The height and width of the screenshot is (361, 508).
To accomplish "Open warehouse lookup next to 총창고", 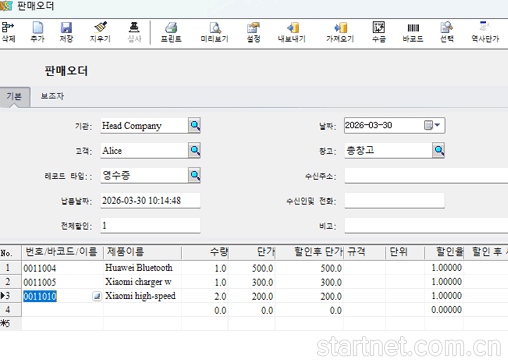I will tap(439, 150).
